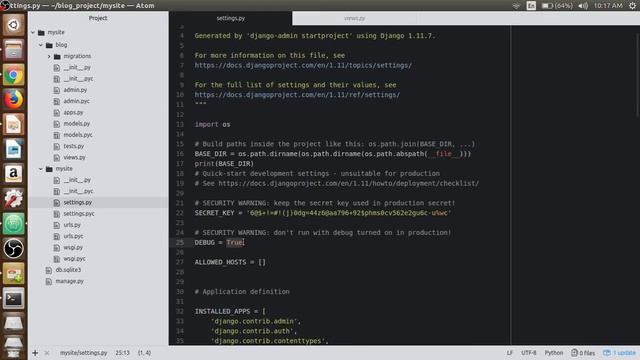Viewport: 640px width, 360px height.
Task: Change the UTF-8 encoding selector
Action: click(529, 353)
